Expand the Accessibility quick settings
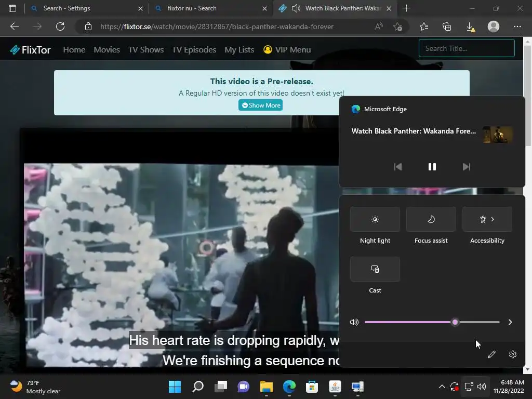 487,219
